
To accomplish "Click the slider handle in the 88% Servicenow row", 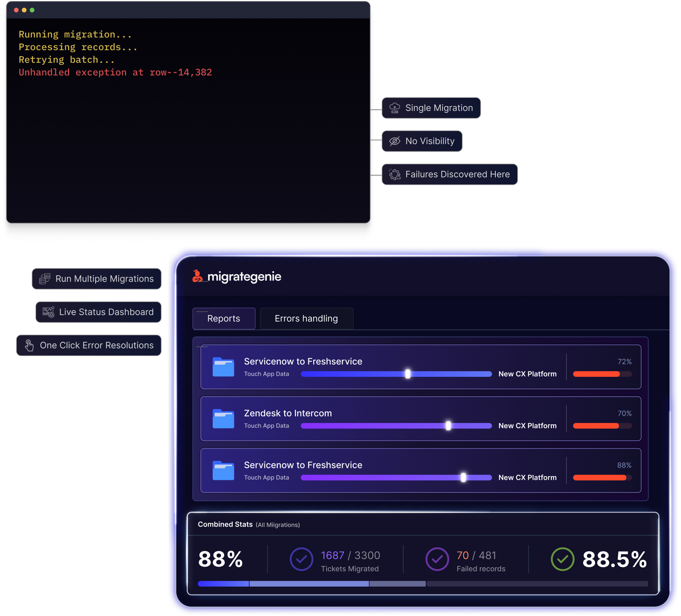I will (463, 477).
